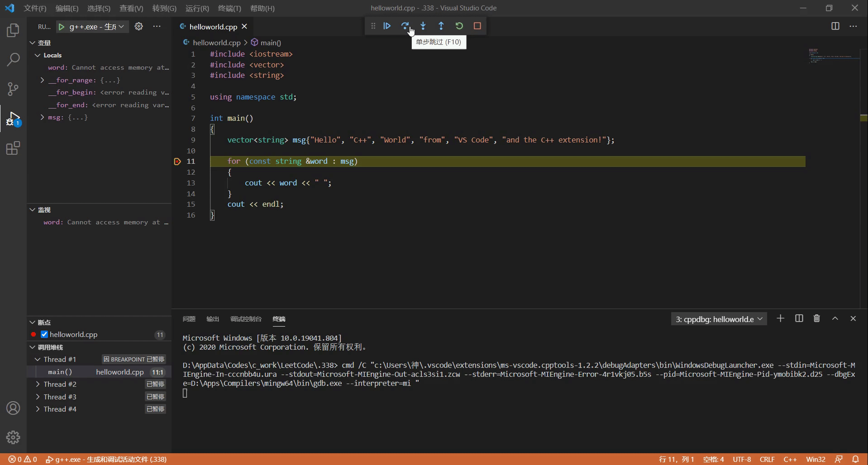Viewport: 868px width, 465px height.
Task: Collapse the Locals scope
Action: click(38, 55)
